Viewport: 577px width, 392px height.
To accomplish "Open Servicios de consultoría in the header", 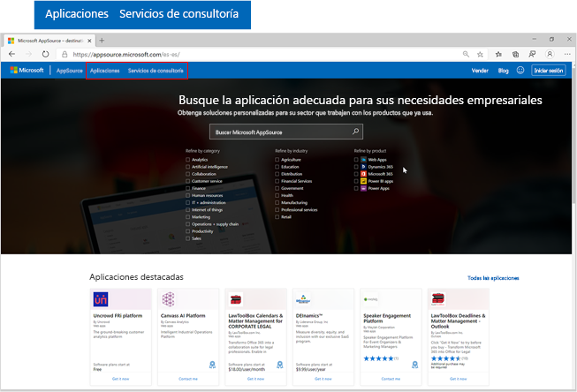I will [x=156, y=71].
